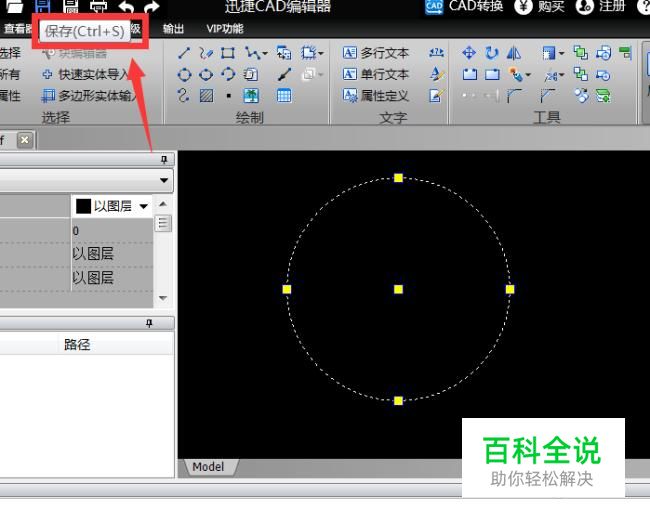Click the Save file icon in title bar

(43, 6)
